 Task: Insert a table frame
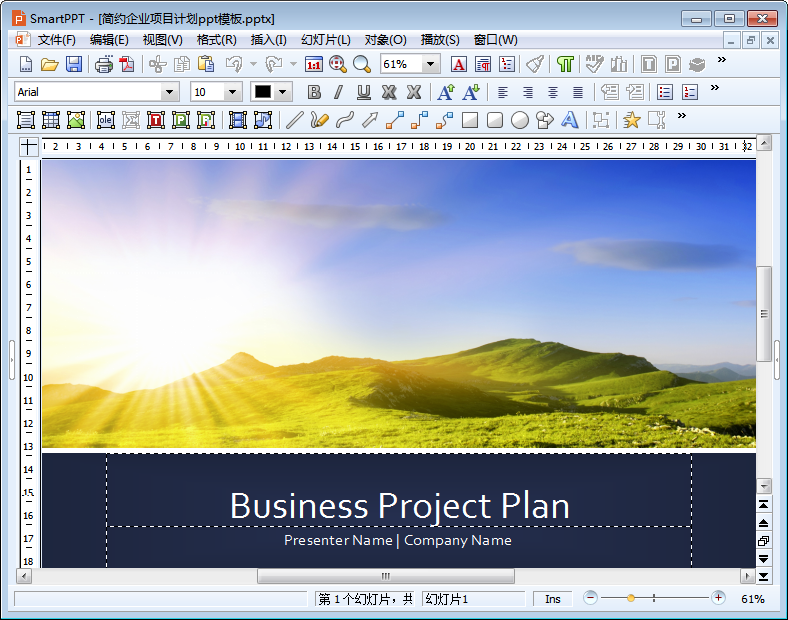[x=51, y=120]
